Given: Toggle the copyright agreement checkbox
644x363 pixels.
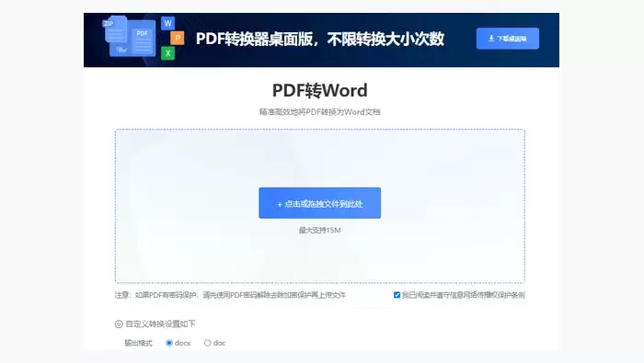Looking at the screenshot, I should pyautogui.click(x=397, y=295).
